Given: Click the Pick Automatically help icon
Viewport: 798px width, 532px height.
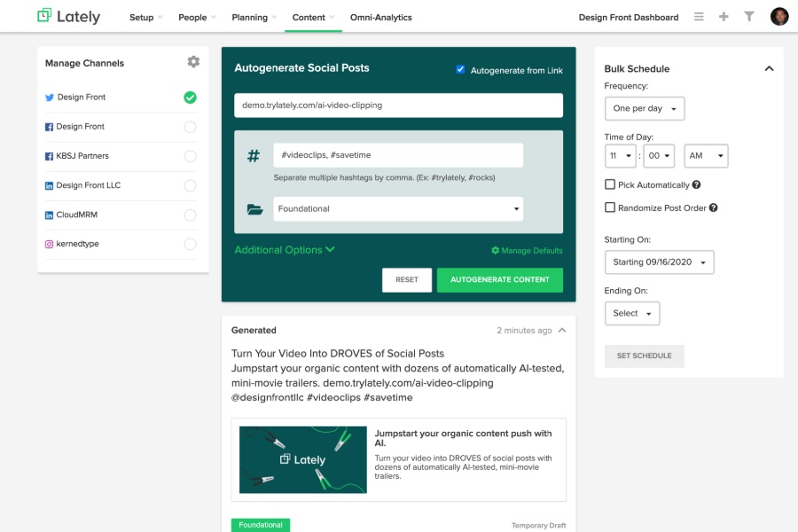Looking at the screenshot, I should (696, 184).
